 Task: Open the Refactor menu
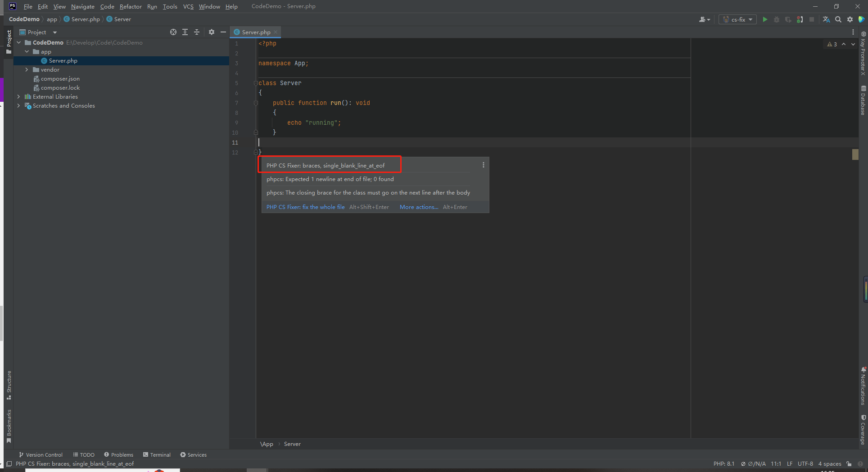131,6
